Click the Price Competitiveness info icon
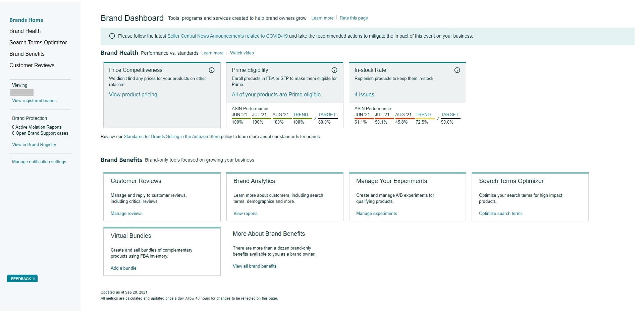The height and width of the screenshot is (312, 644). [x=212, y=70]
